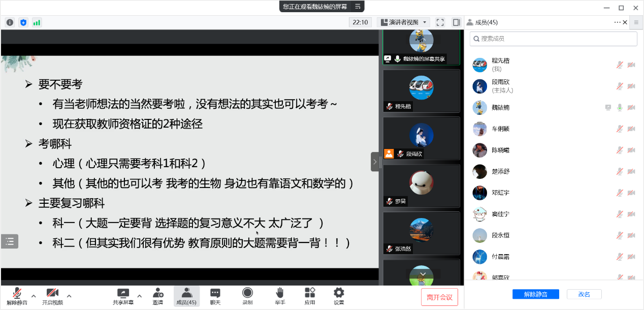Turn on camera with 开启视频
644x310 pixels.
(52, 296)
